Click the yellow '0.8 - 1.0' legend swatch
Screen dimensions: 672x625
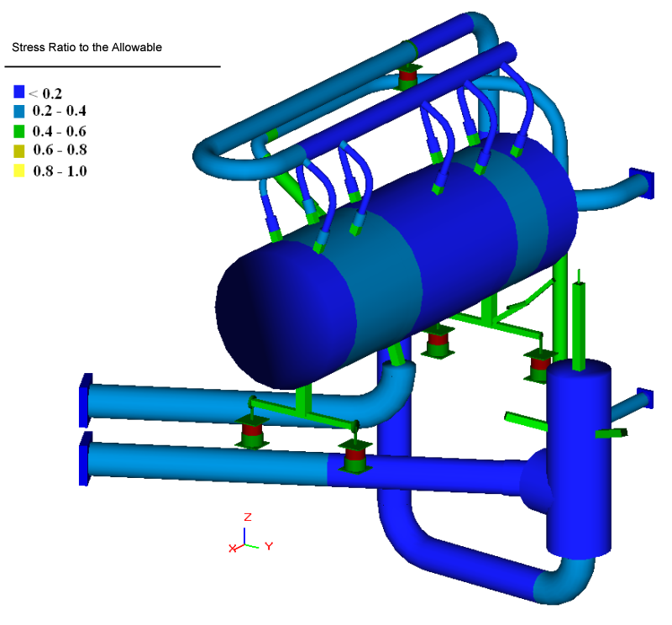18,171
